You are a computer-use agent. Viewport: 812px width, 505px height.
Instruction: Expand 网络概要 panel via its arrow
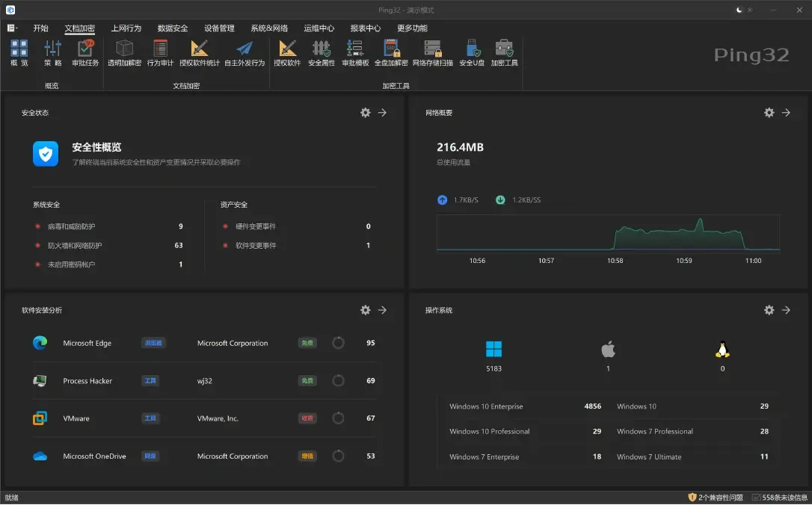point(787,112)
